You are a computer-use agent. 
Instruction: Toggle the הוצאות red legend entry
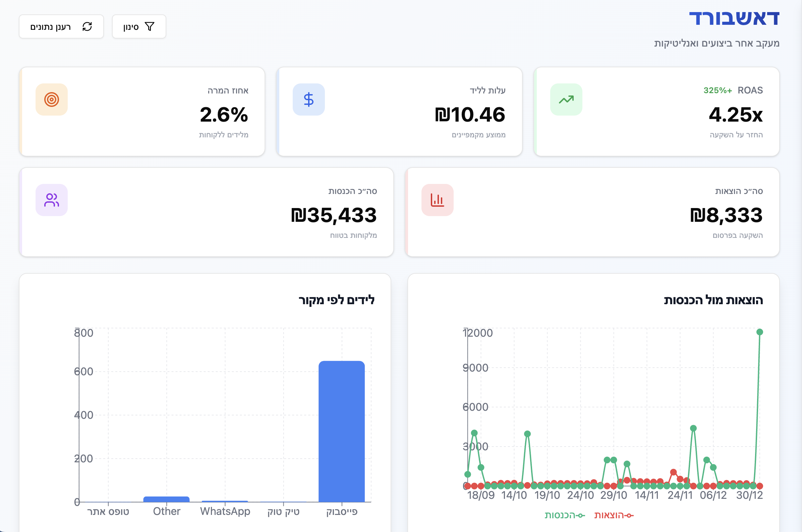(614, 515)
